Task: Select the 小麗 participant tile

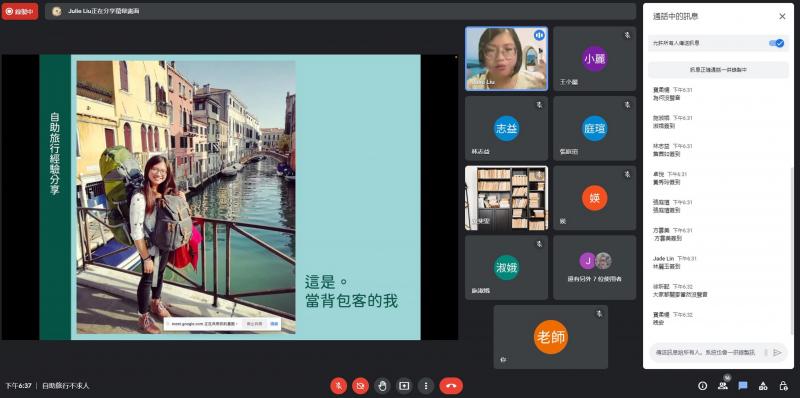Action: coord(594,59)
